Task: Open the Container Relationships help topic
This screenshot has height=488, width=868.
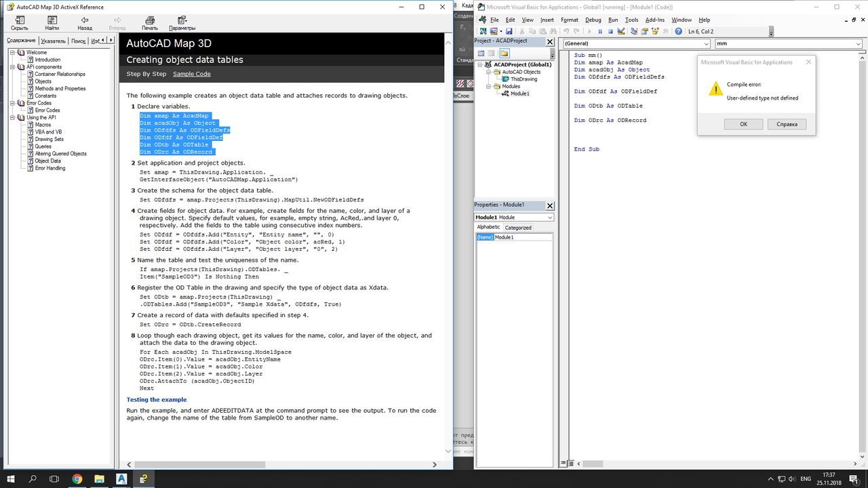Action: [60, 74]
